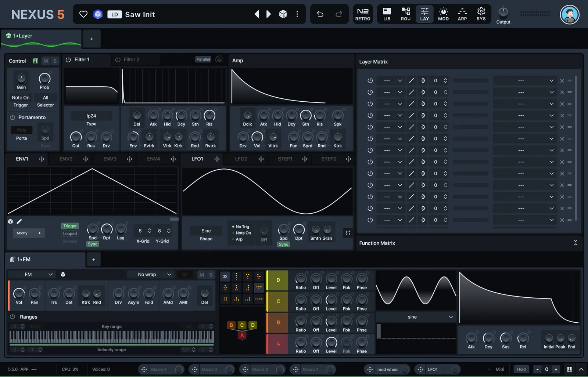Select the Note On LFO trigger option
The height and width of the screenshot is (377, 588).
point(241,233)
